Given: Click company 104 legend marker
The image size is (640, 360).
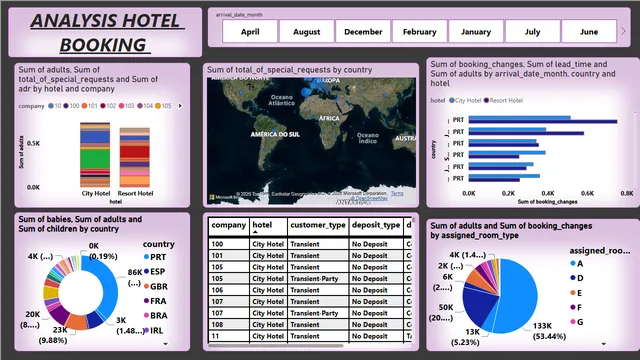Looking at the screenshot, I should (x=140, y=106).
